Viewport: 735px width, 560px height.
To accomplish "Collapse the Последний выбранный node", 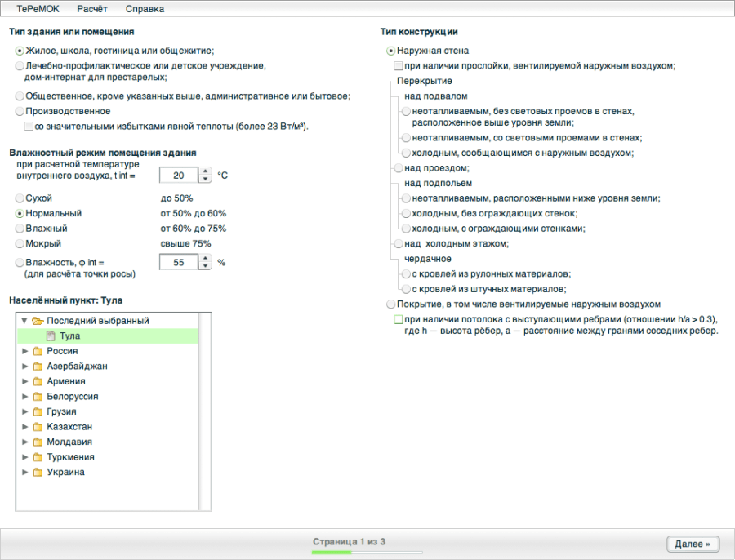I will pos(24,321).
